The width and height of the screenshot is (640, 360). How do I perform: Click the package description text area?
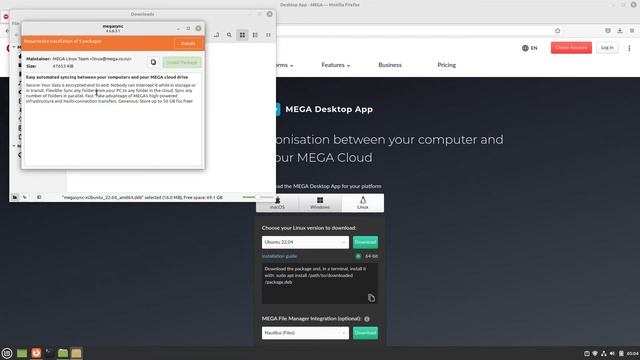113,120
